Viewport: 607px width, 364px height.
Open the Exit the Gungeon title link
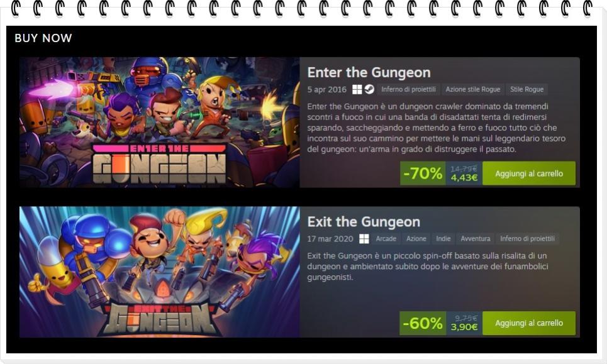(x=364, y=222)
